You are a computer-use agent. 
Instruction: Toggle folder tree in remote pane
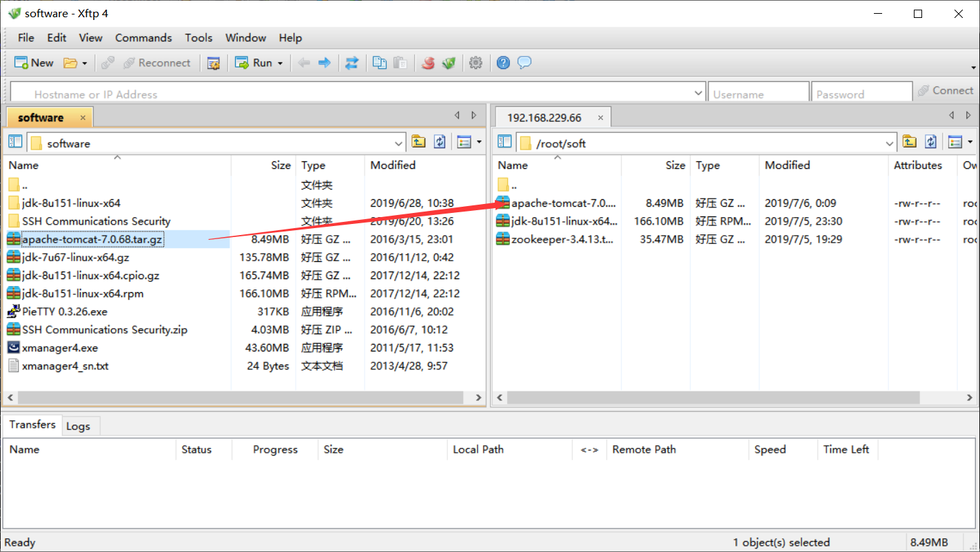coord(504,142)
